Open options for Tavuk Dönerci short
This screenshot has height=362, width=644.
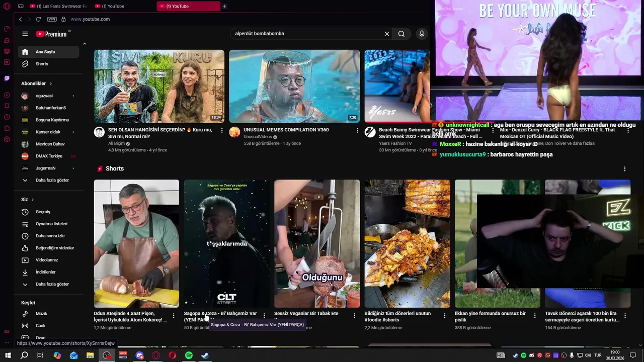tap(625, 316)
